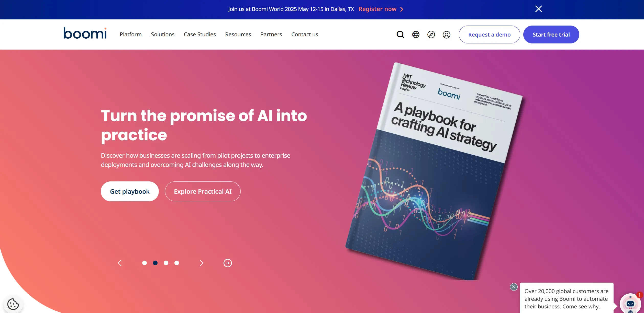Viewport: 644px width, 313px height.
Task: Dismiss the chat message popup
Action: [514, 287]
